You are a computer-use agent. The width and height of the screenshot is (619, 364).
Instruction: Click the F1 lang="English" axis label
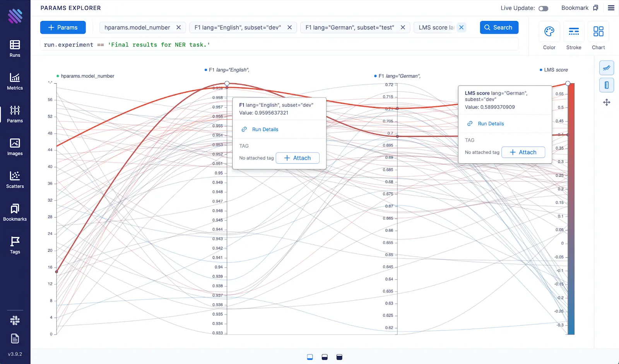(229, 70)
